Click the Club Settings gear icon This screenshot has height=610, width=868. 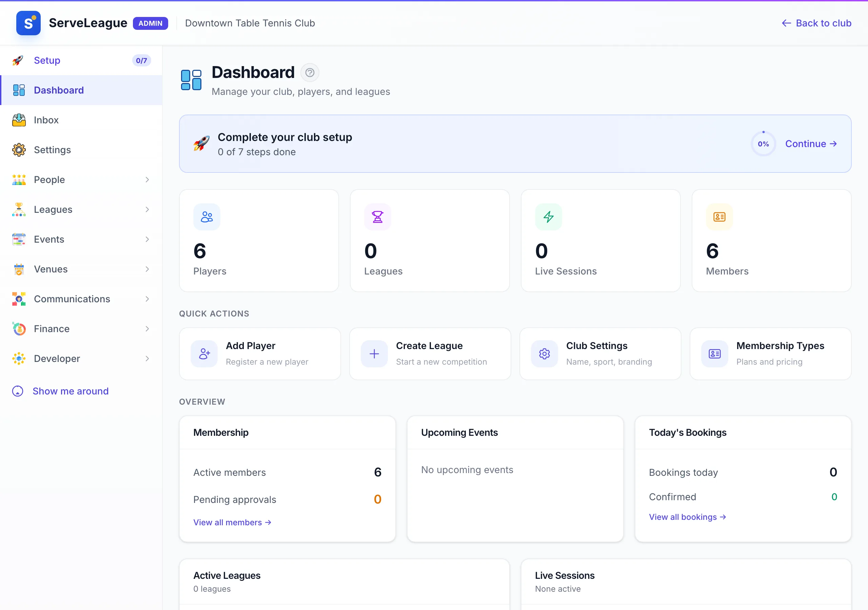click(545, 354)
